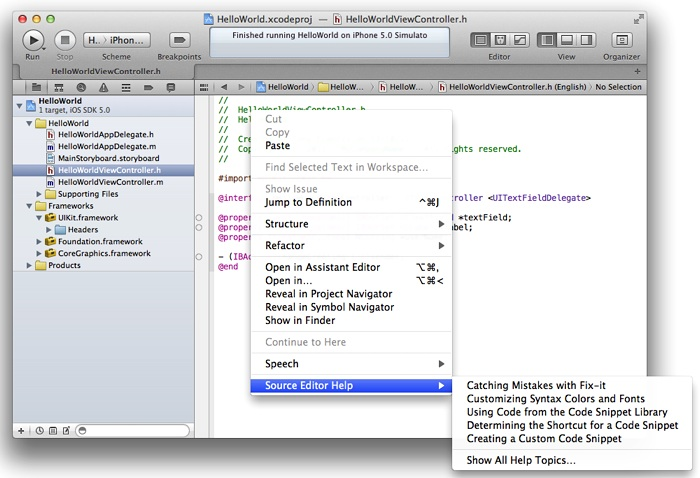This screenshot has width=700, height=478.
Task: Select the HelloWorldViewController.h tab
Action: [x=106, y=71]
